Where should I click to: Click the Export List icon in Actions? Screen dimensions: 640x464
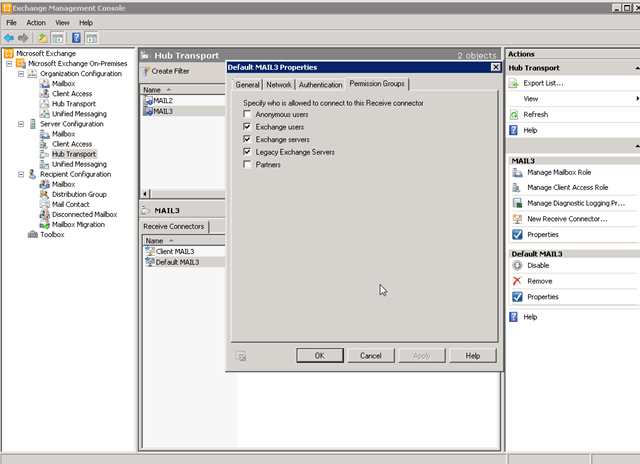(513, 83)
